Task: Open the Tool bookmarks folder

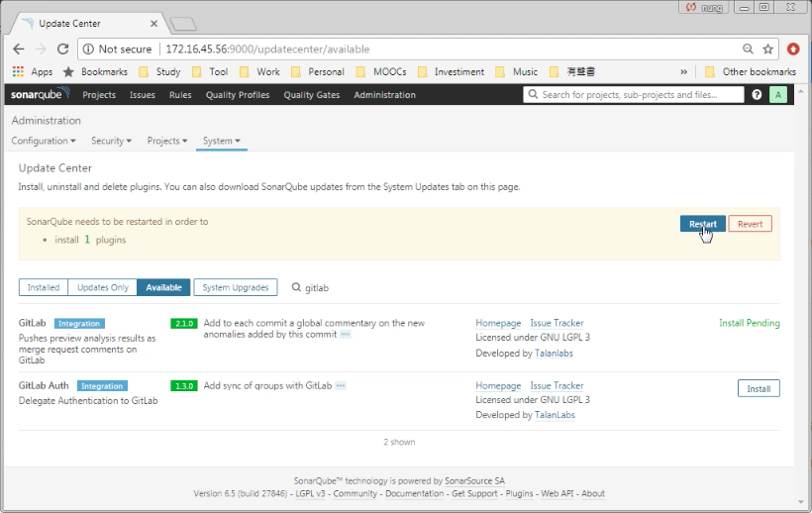Action: [x=210, y=72]
